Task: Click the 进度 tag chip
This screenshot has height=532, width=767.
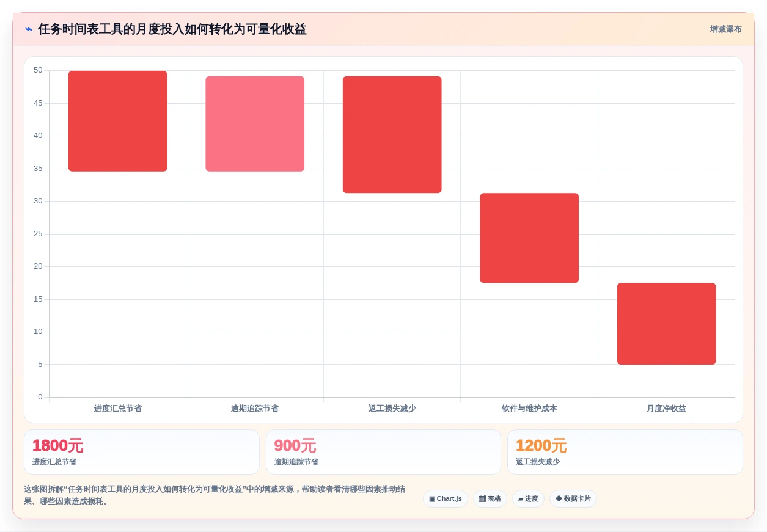Action: [528, 499]
